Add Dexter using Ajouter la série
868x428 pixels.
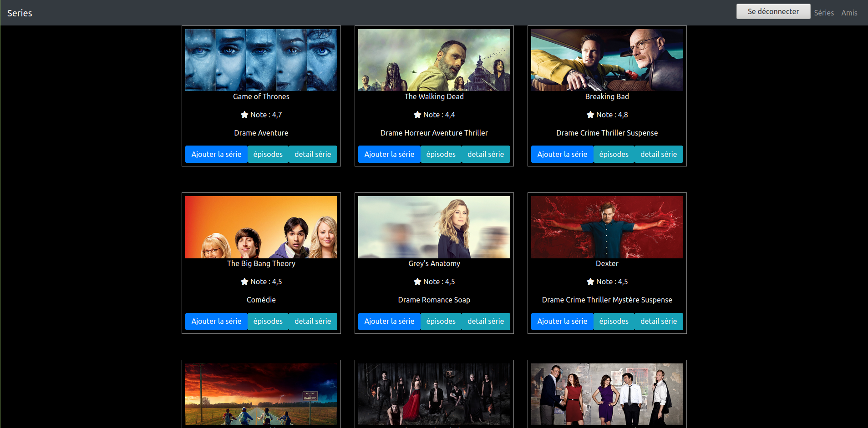562,321
